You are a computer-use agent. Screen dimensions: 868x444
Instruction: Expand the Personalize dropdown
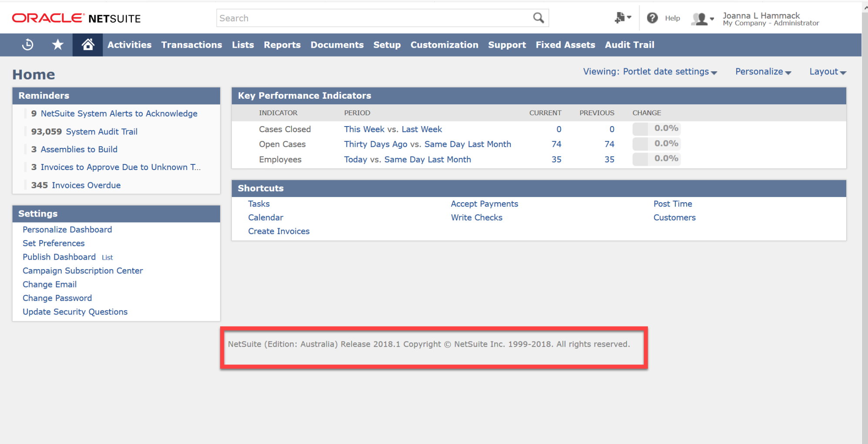[x=763, y=72]
